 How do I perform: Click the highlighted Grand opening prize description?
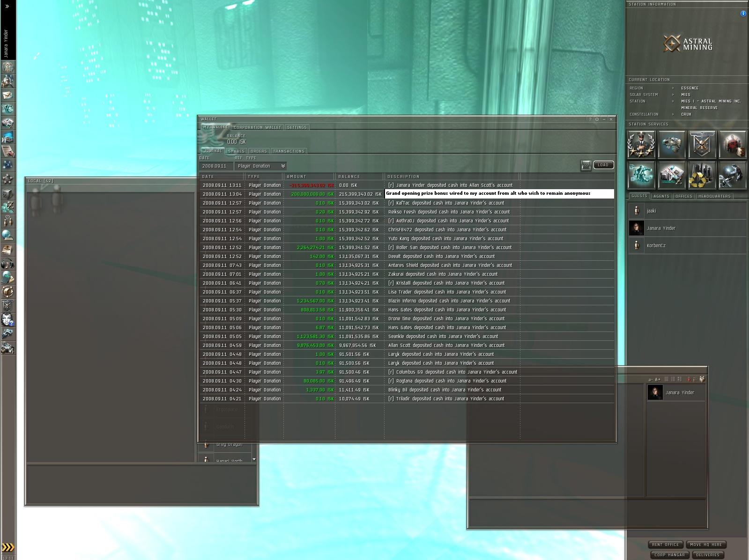pos(499,193)
